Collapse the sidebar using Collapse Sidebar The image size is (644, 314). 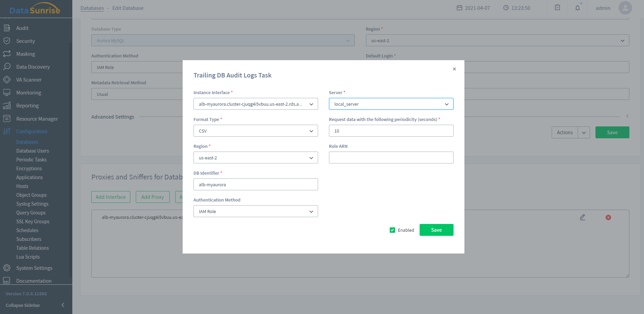click(34, 305)
